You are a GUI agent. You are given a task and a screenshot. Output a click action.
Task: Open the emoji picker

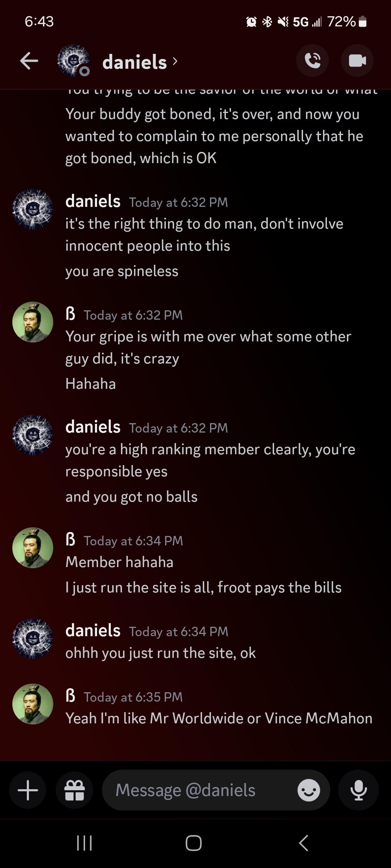click(x=308, y=790)
